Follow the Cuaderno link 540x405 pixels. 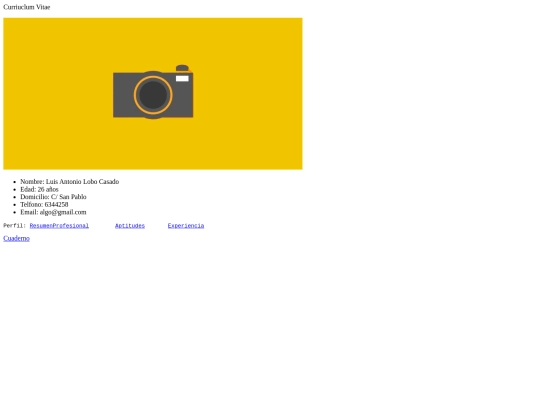17,238
